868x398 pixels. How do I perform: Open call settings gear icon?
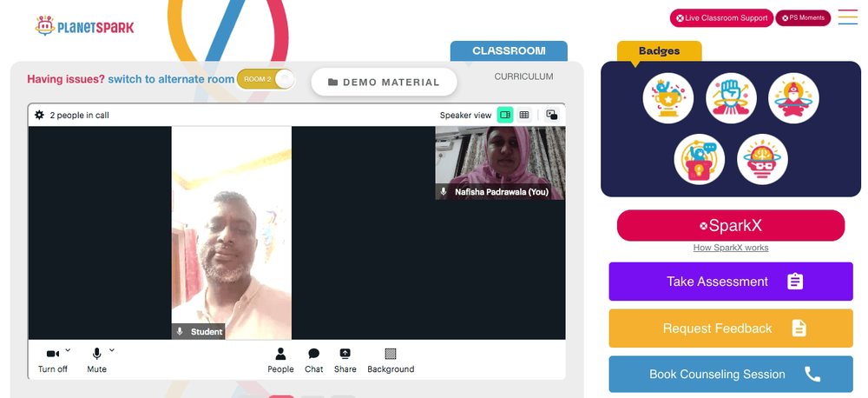tap(39, 115)
